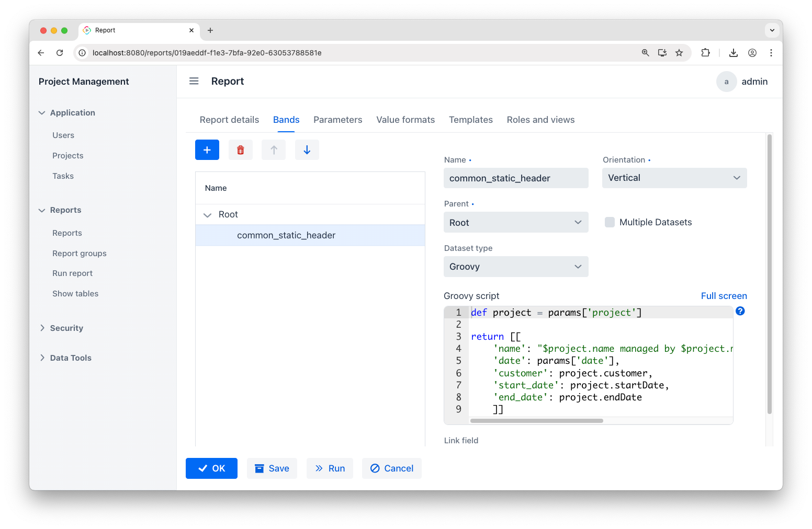This screenshot has height=529, width=812.
Task: Click the Run button
Action: point(330,468)
